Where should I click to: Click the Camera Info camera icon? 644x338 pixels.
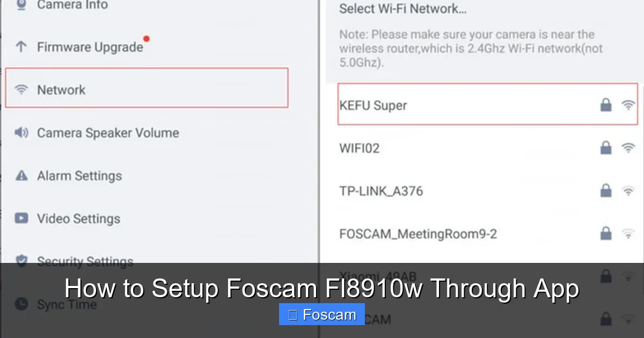point(21,4)
